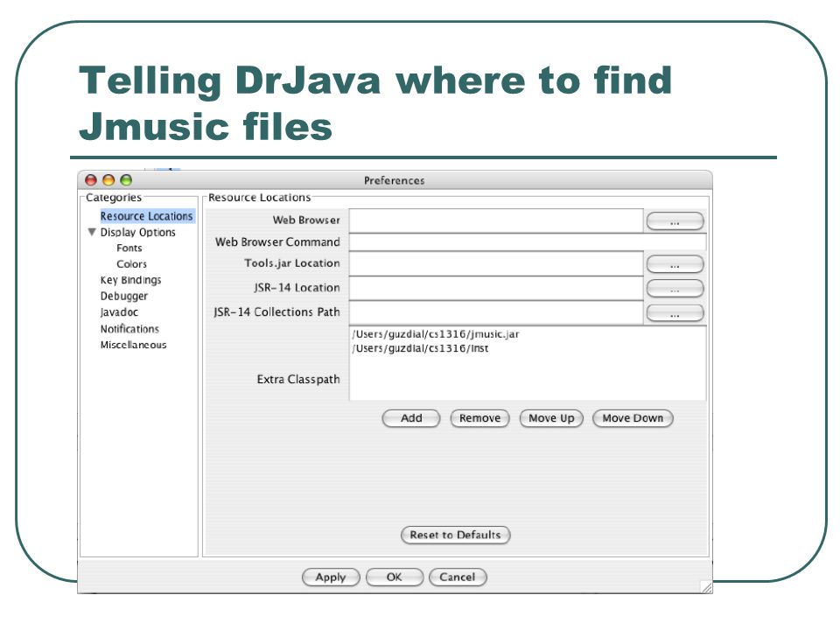Viewport: 840px width, 630px height.
Task: Confirm preferences with OK
Action: [395, 577]
